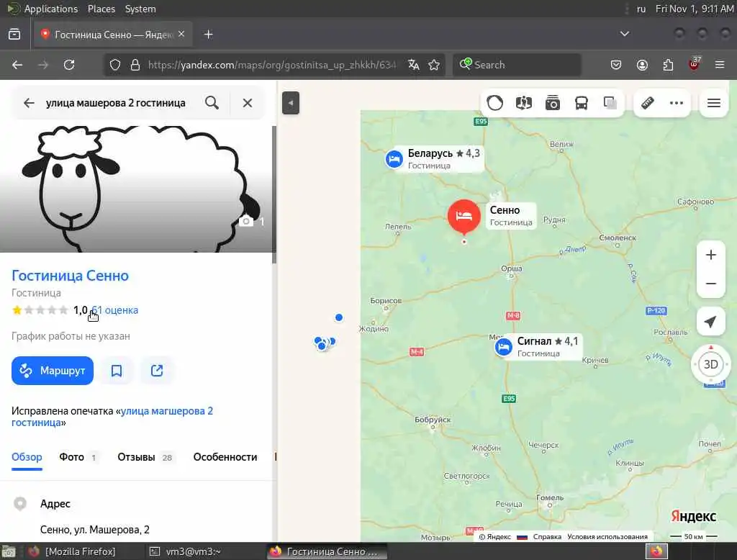Screen dimensions: 737x560
Task: Click site shield tracking protection icon
Action: (115, 65)
